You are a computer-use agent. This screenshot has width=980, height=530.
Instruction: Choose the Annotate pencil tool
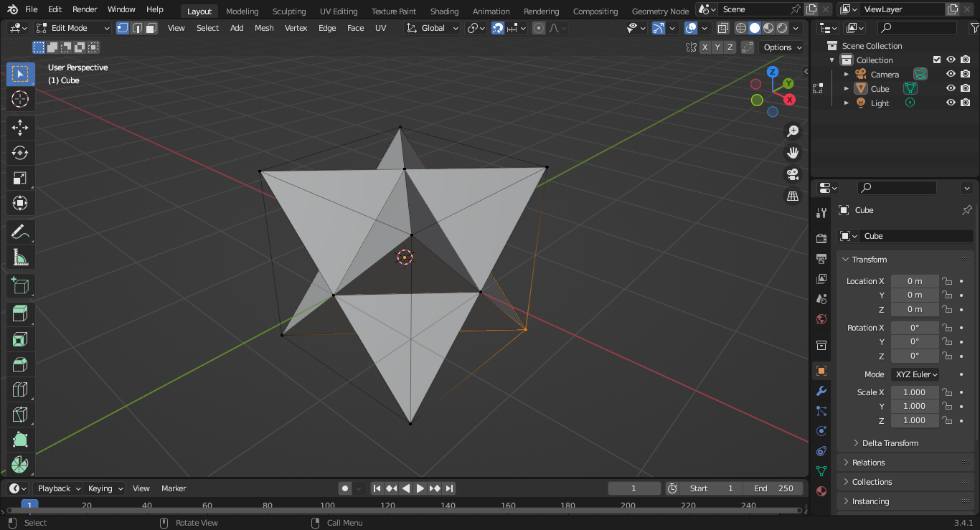pyautogui.click(x=20, y=232)
